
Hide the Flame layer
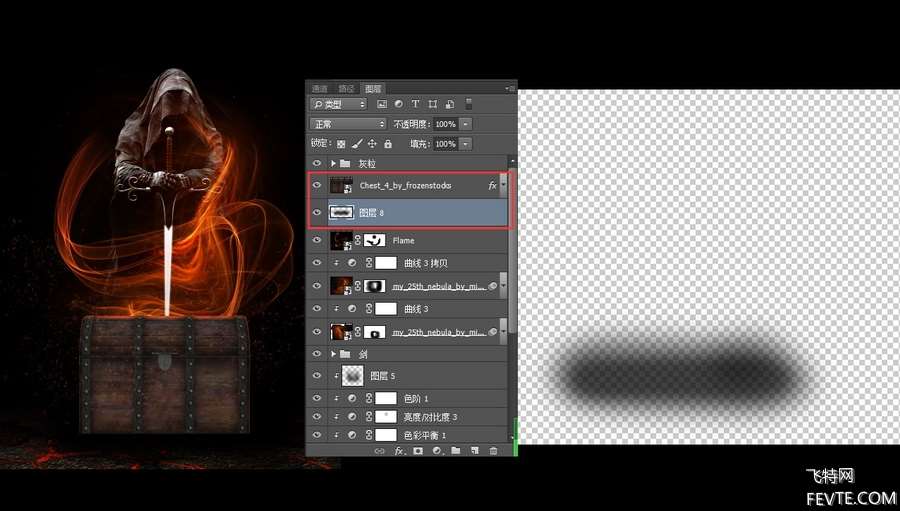(317, 240)
